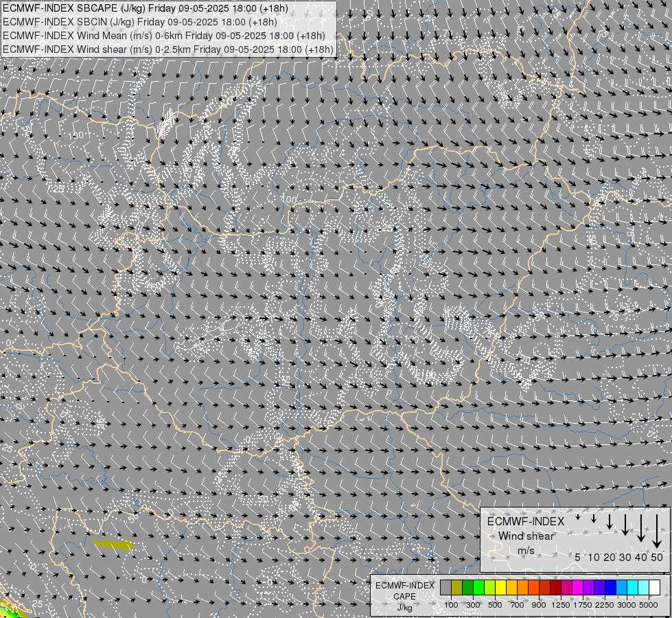Viewport: 672px width, 618px height.
Task: Click the '50' wind shear scale value
Action: (x=657, y=557)
